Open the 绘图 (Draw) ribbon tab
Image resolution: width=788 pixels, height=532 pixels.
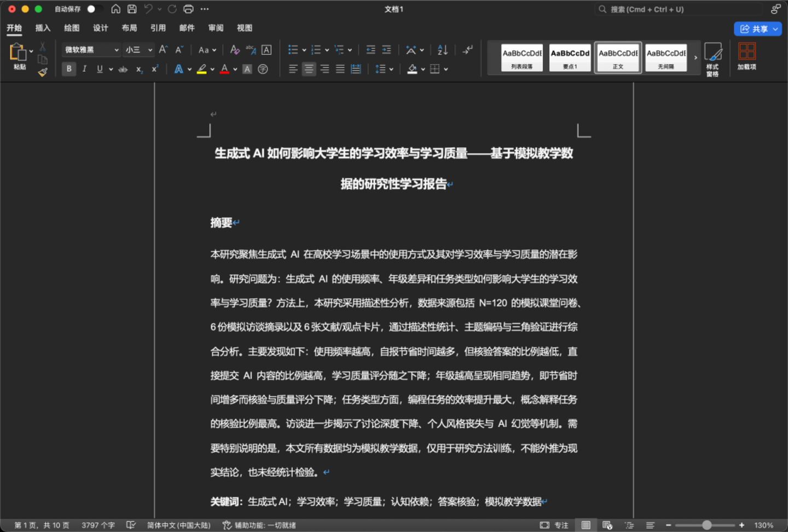(x=72, y=28)
